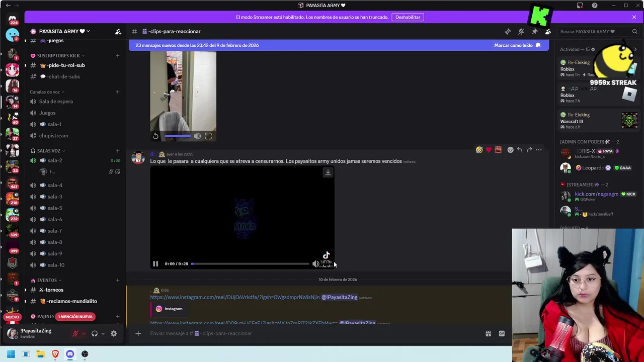
Task: Create channel in EVENTOS with plus
Action: [x=118, y=280]
